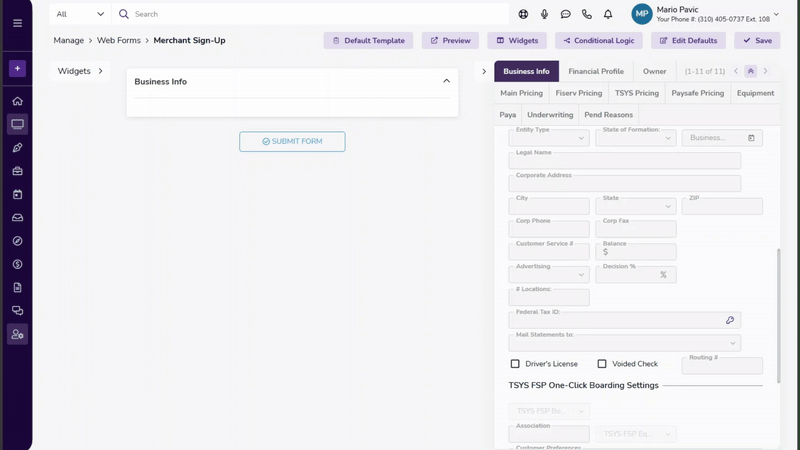Open the All search filter dropdown
This screenshot has width=800, height=450.
click(80, 15)
